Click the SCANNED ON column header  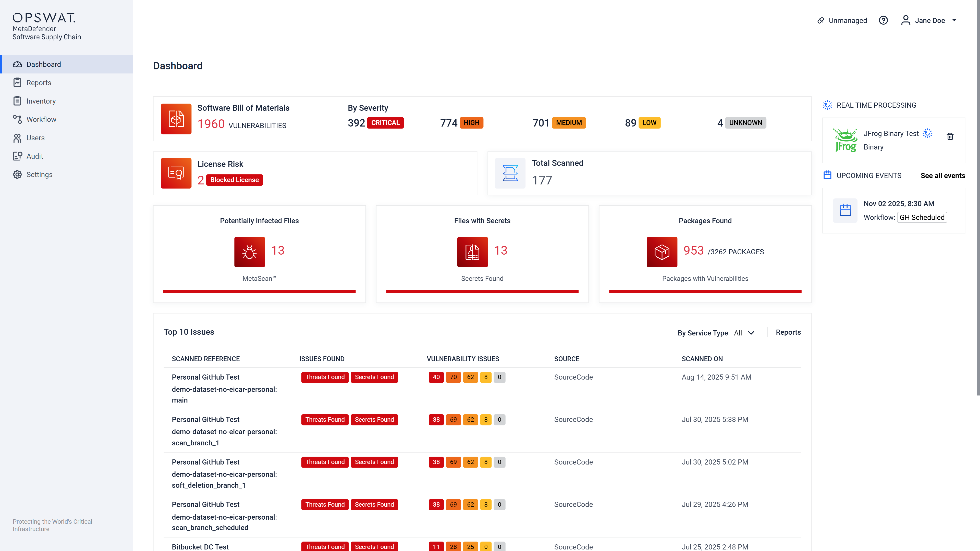coord(702,359)
